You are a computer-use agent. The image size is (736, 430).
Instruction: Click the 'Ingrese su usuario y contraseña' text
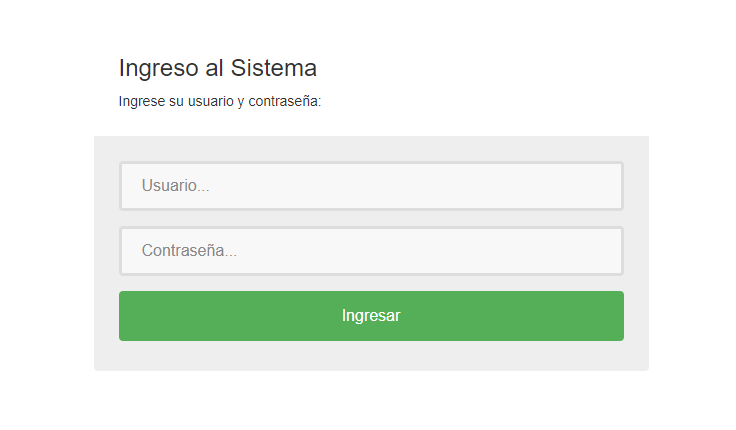pos(220,101)
